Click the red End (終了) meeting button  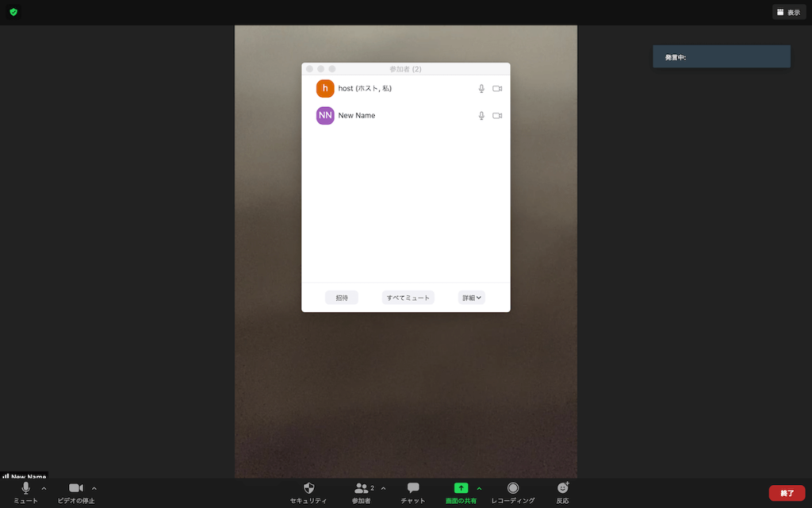pos(787,493)
